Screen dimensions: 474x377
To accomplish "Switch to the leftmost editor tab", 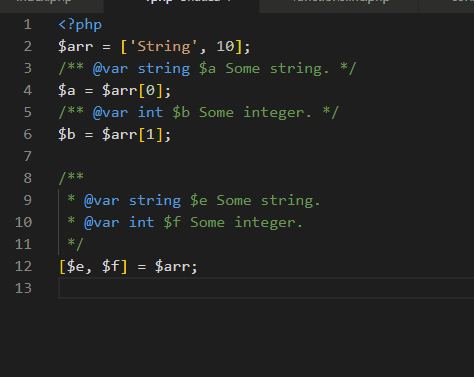I will tap(52, 4).
